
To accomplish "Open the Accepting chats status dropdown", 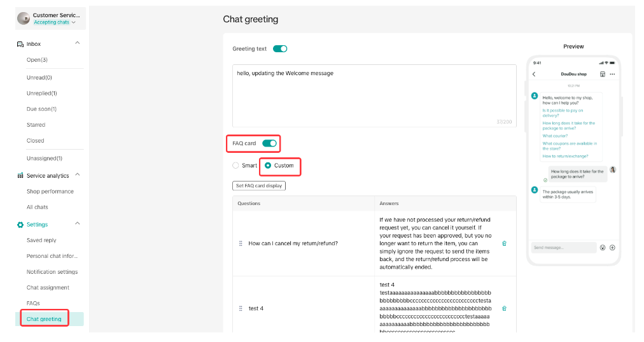I will 55,22.
